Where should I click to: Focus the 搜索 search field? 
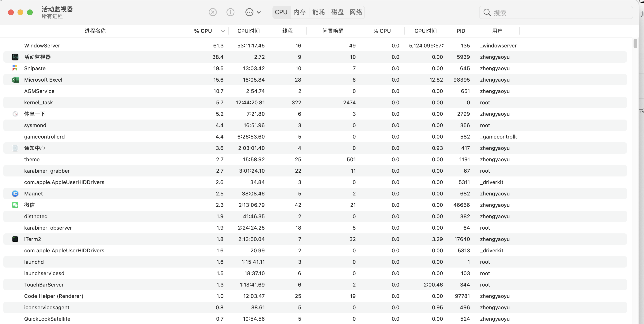pyautogui.click(x=556, y=13)
